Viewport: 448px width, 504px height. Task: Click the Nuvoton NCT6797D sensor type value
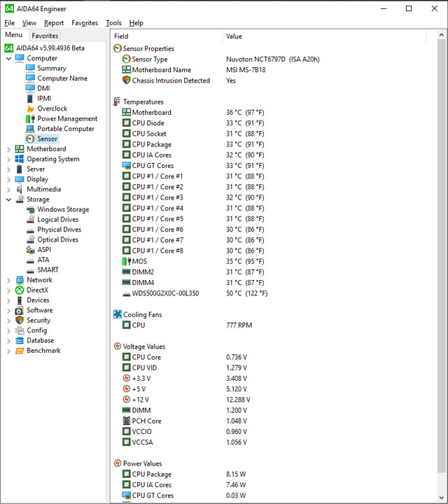click(x=272, y=59)
